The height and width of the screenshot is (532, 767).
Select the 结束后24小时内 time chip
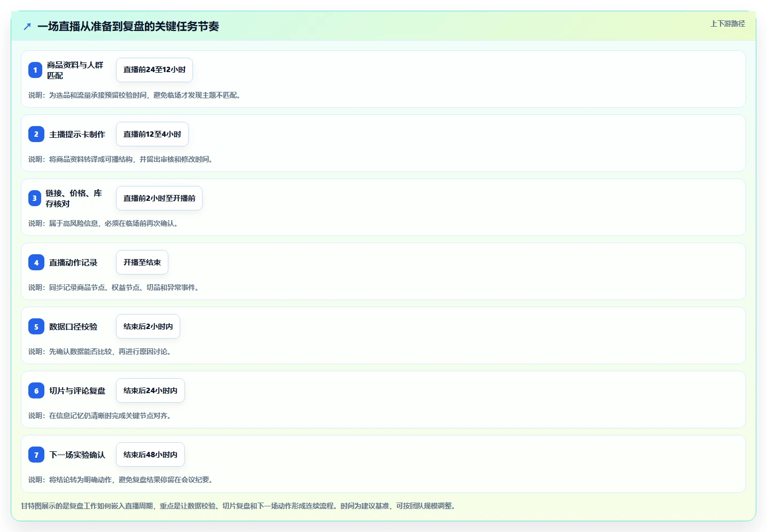click(x=150, y=390)
